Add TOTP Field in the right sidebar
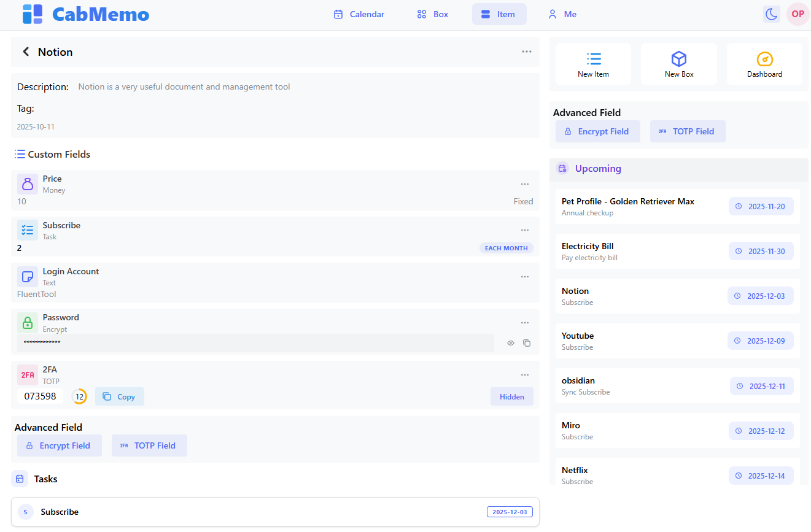This screenshot has width=811, height=532. [x=688, y=131]
